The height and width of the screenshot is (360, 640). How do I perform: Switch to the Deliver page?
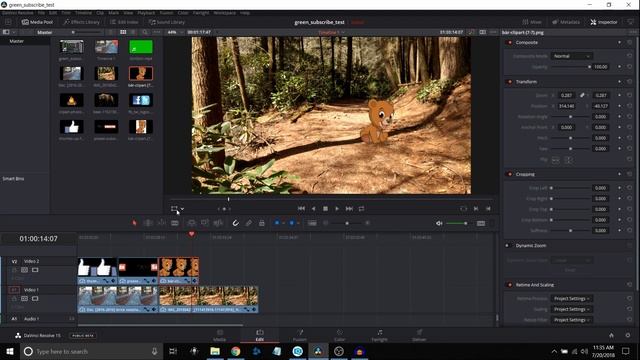(x=419, y=336)
